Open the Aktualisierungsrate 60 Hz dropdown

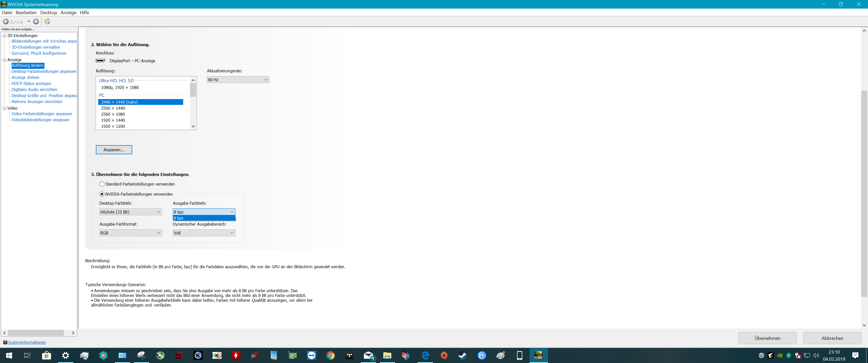pyautogui.click(x=238, y=80)
